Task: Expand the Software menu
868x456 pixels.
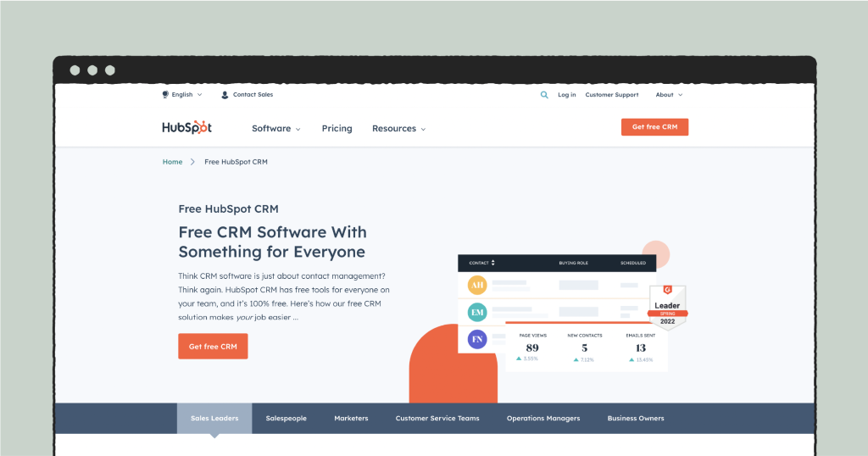Action: [276, 128]
